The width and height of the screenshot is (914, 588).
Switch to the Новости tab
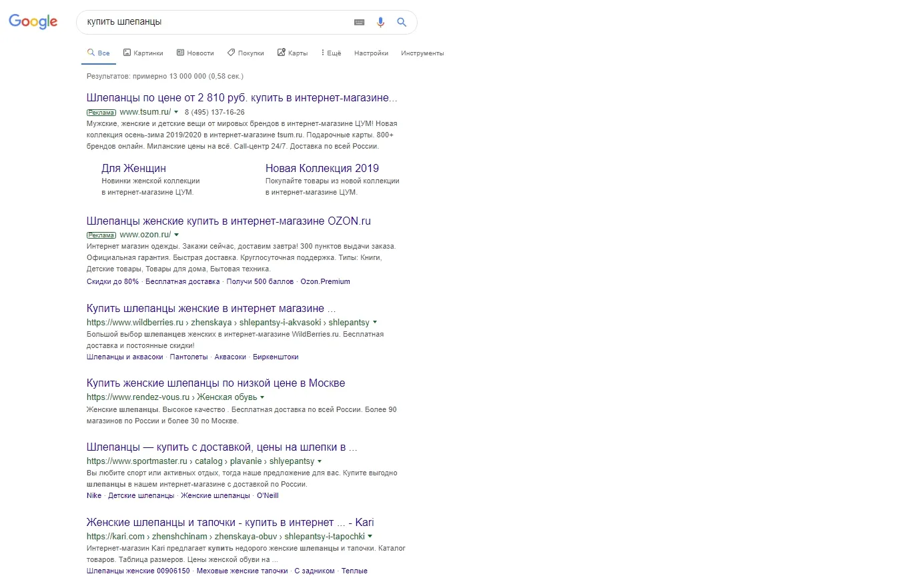point(195,53)
